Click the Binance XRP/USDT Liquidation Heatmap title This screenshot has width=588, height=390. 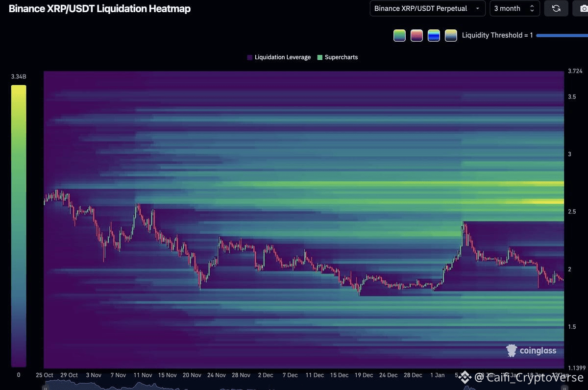point(100,8)
